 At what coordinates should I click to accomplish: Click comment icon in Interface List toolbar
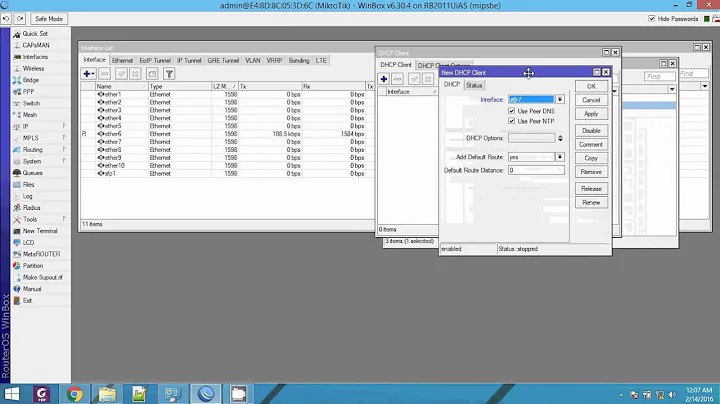point(152,74)
